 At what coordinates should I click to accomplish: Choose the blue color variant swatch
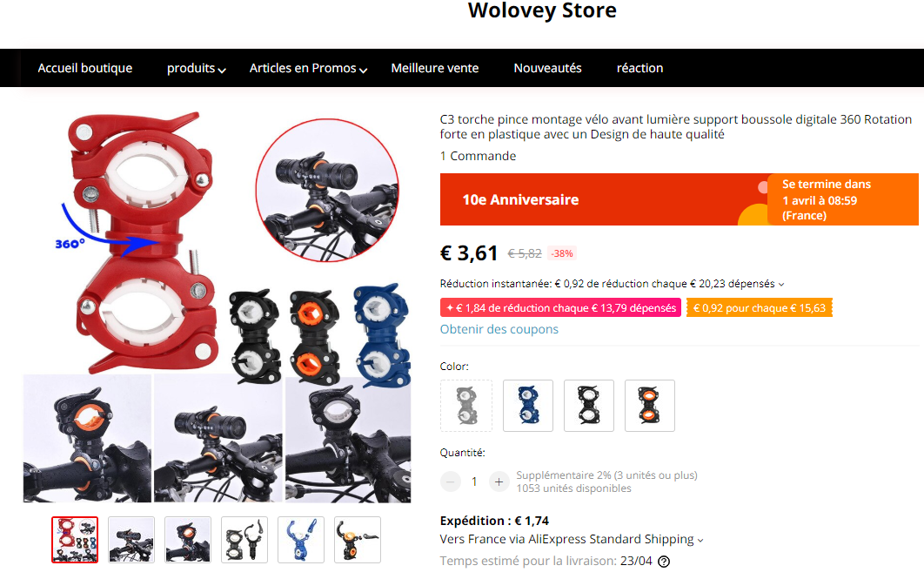(528, 406)
